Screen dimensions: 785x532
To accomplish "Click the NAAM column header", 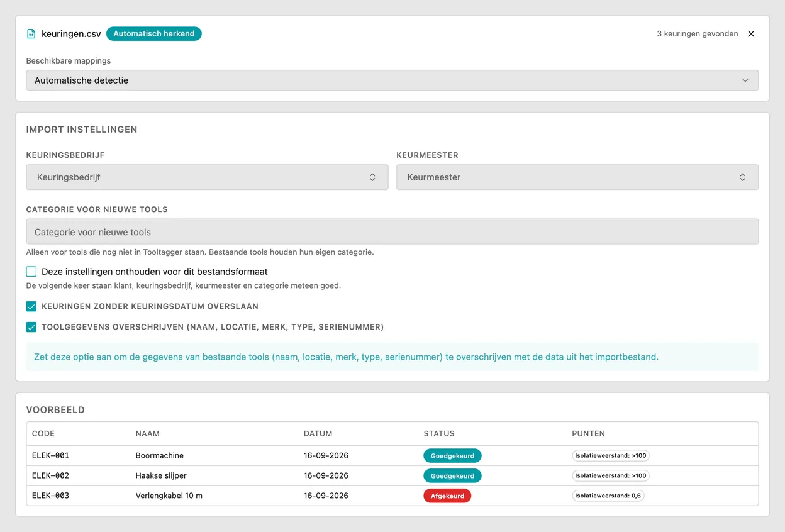I will click(x=148, y=434).
